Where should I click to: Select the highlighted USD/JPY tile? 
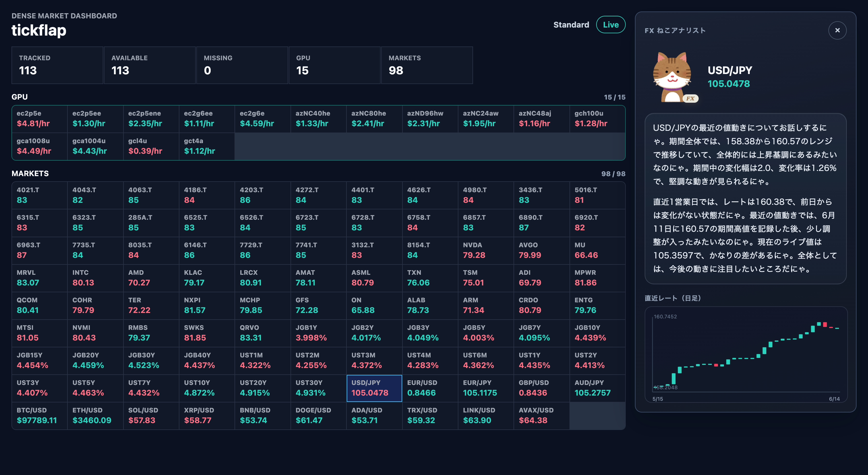pos(374,388)
